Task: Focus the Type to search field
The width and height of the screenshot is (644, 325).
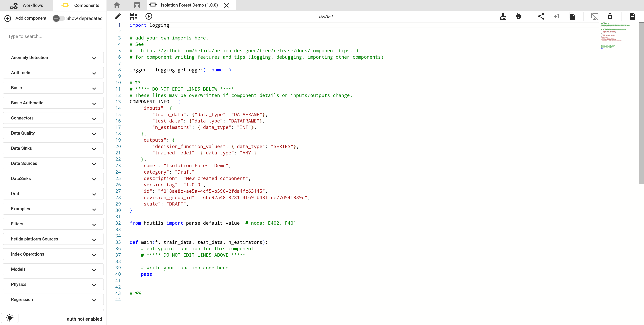Action: tap(53, 36)
